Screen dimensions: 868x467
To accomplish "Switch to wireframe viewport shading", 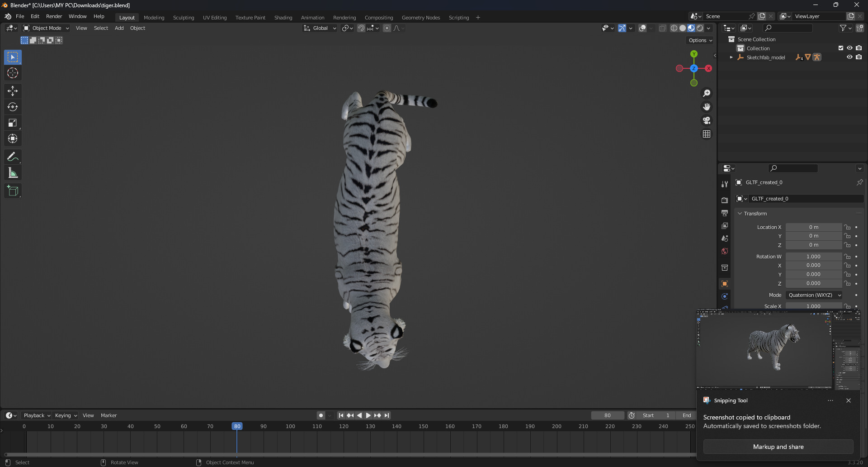I will pyautogui.click(x=674, y=28).
